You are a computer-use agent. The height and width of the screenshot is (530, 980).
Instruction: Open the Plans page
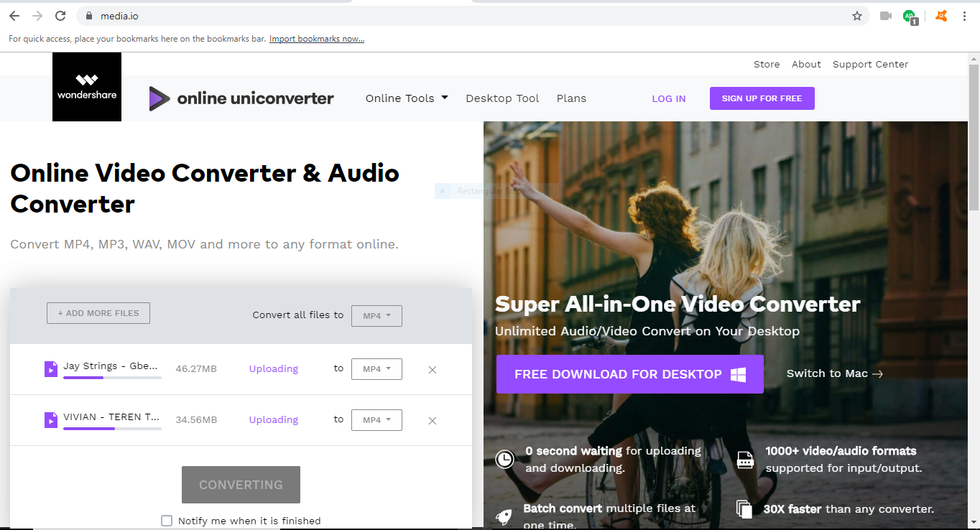point(571,98)
